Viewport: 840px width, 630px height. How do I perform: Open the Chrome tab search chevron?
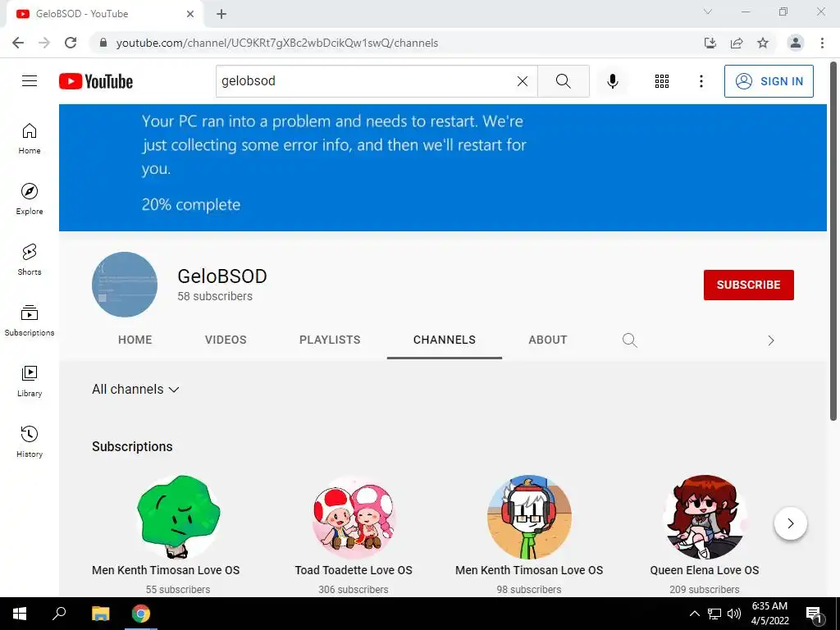coord(708,11)
